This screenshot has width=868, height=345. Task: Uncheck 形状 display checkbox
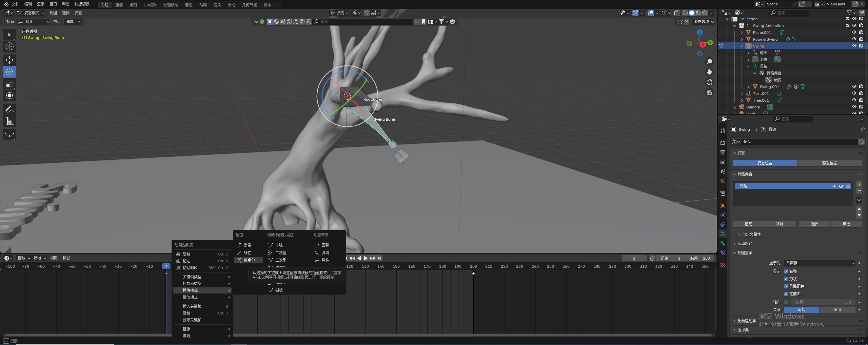[x=786, y=279]
